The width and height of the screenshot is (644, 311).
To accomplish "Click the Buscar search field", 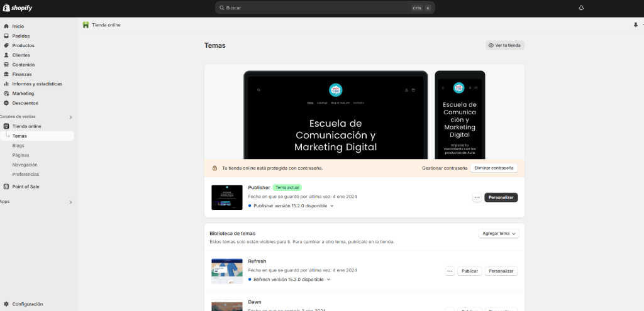I will click(x=325, y=8).
